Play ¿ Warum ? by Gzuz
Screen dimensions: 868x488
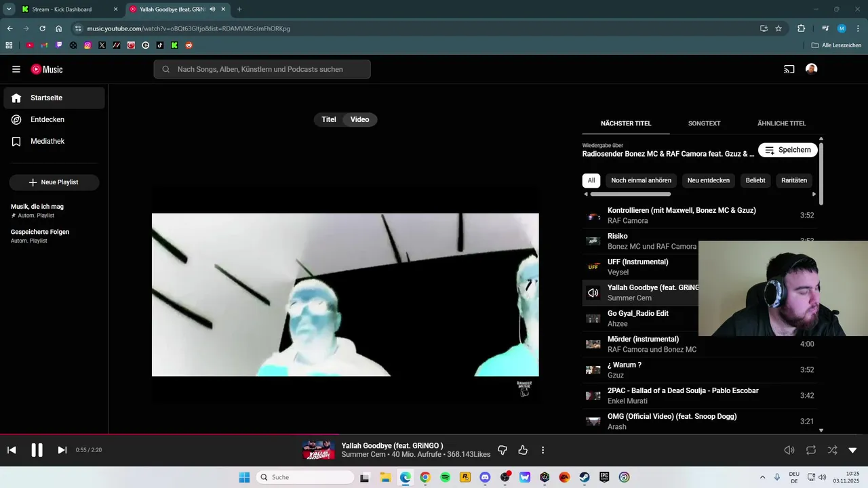pyautogui.click(x=699, y=370)
